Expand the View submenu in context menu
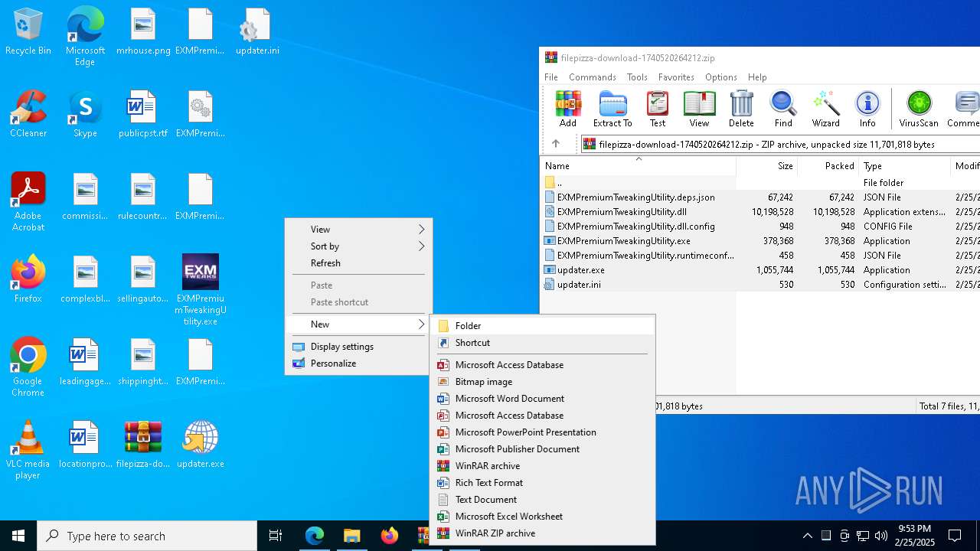 [358, 230]
